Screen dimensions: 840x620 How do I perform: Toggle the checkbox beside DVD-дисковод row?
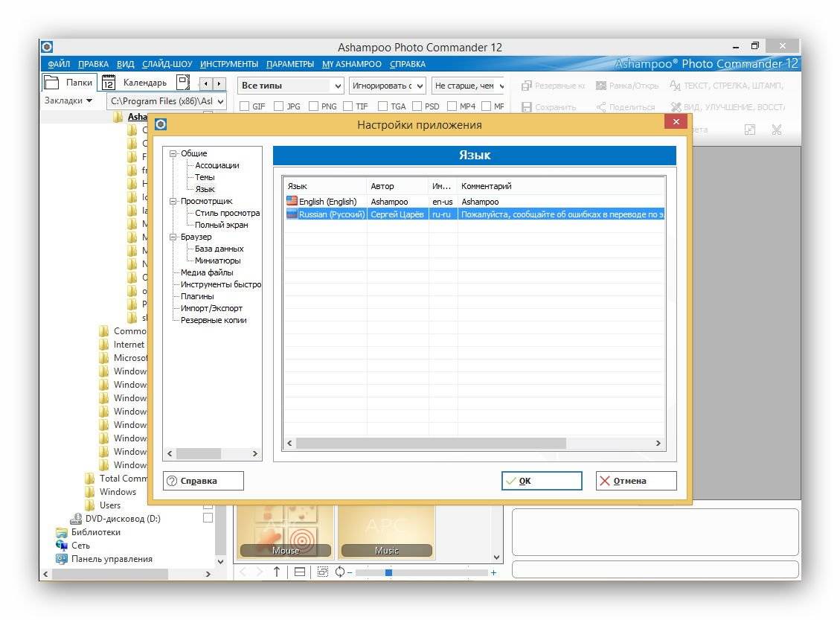[x=208, y=517]
